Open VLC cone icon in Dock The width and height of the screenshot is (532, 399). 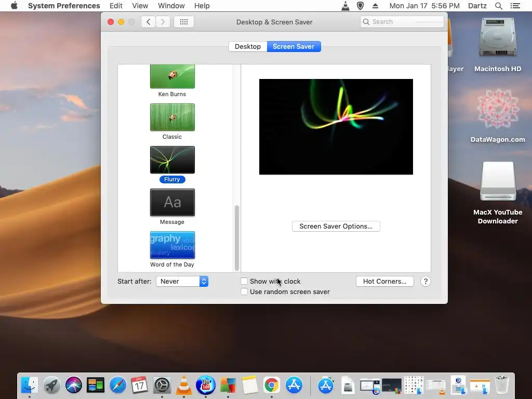(183, 385)
